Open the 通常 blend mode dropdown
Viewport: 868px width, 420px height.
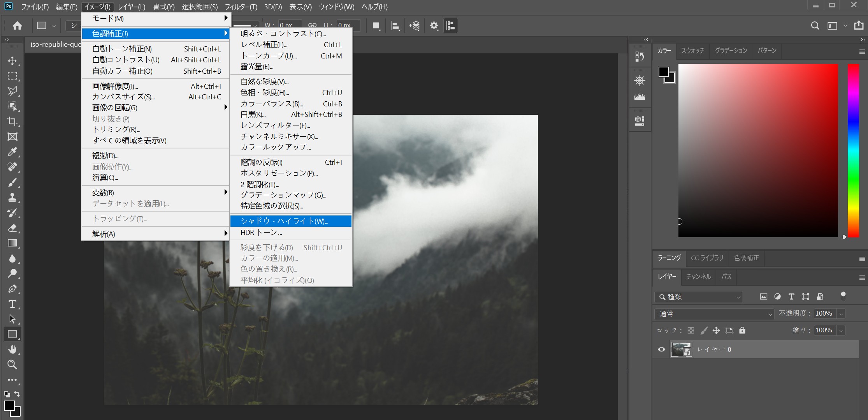coord(713,314)
